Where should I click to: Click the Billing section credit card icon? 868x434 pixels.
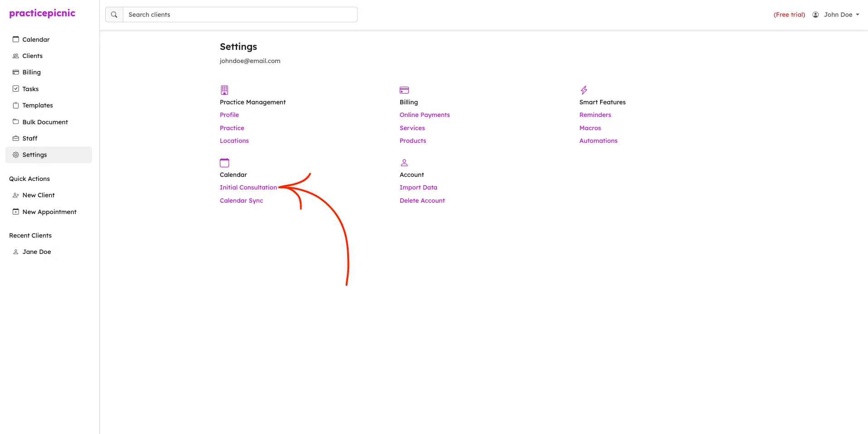tap(404, 90)
